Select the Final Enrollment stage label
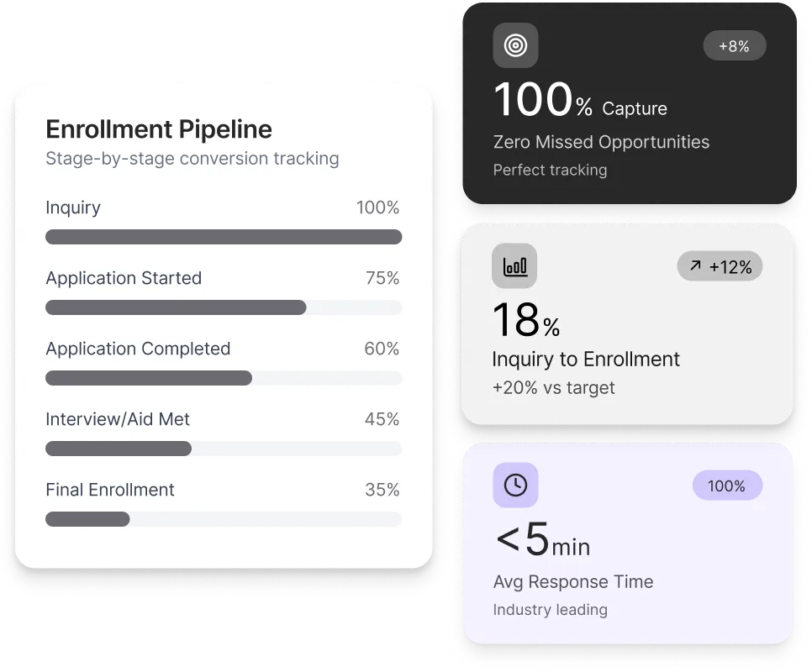The height and width of the screenshot is (672, 812). pyautogui.click(x=110, y=490)
